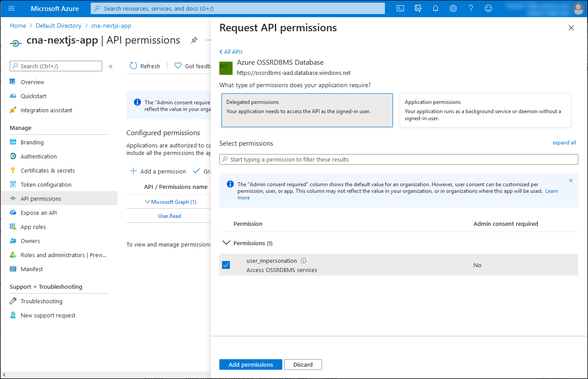This screenshot has width=588, height=379.
Task: Focus the sidebar Search (Ctrl+/) box
Action: (x=56, y=66)
